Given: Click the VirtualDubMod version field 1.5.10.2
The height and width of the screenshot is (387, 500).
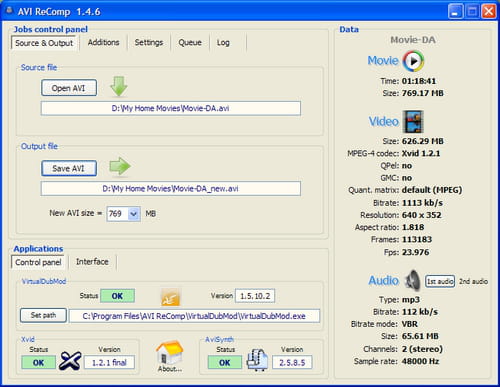Looking at the screenshot, I should tap(255, 296).
